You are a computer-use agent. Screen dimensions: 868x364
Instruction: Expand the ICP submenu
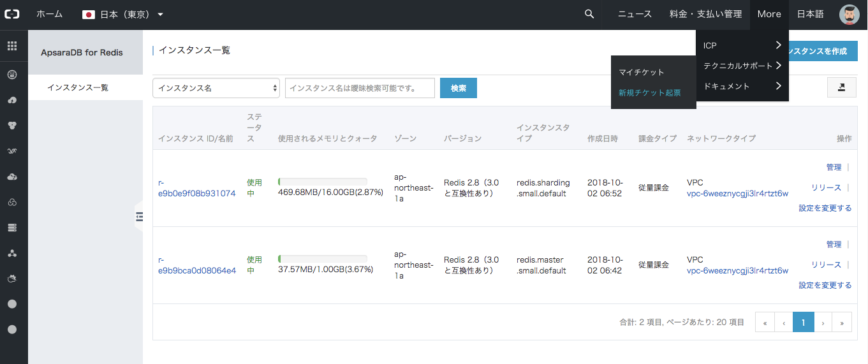tap(742, 45)
